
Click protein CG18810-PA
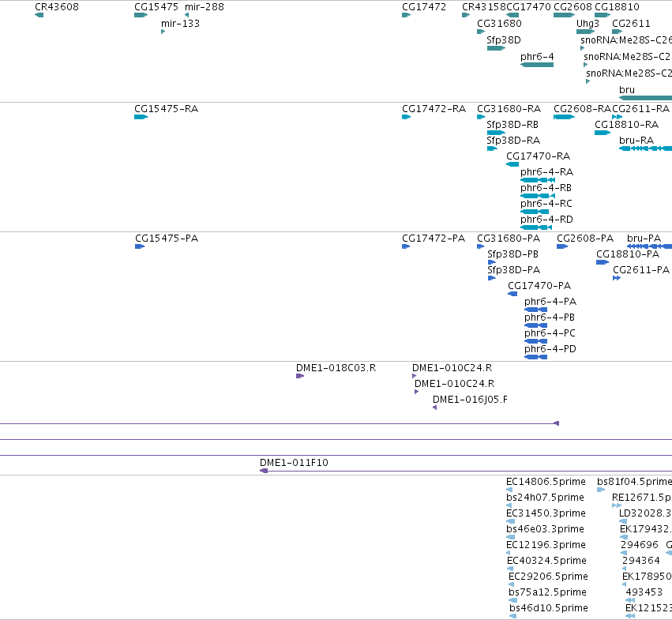[x=628, y=254]
